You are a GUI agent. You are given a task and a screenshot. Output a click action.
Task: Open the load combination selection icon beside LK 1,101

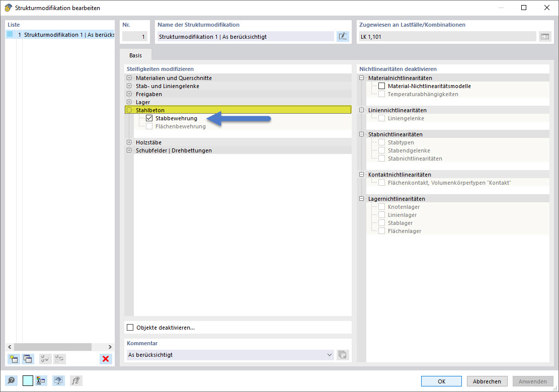545,36
